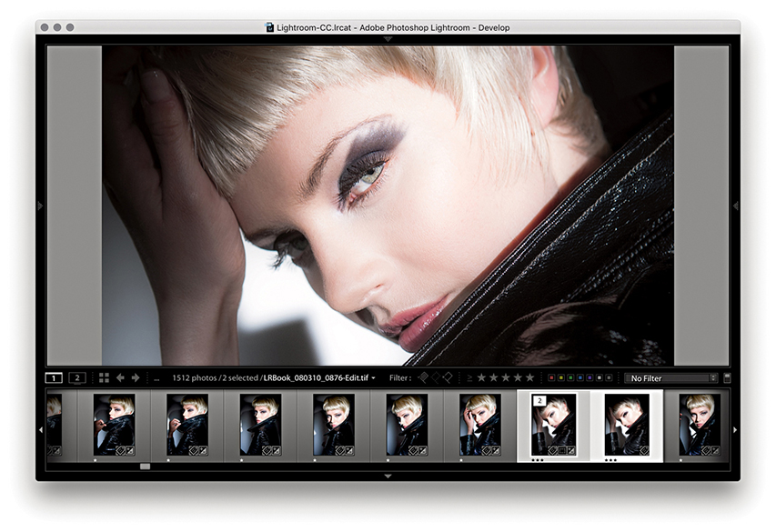The height and width of the screenshot is (532, 776).
Task: Filter by unflagged photos icon
Action: tap(436, 378)
